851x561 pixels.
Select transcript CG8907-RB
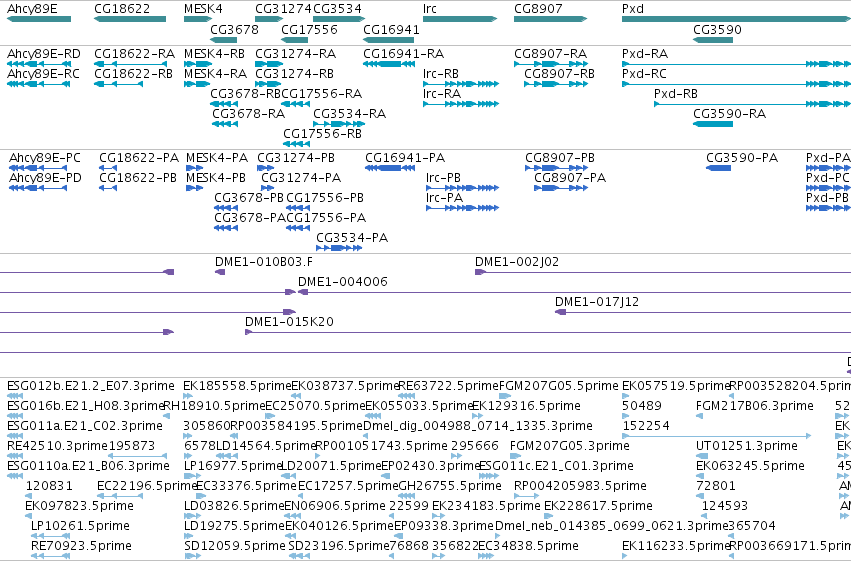click(560, 74)
